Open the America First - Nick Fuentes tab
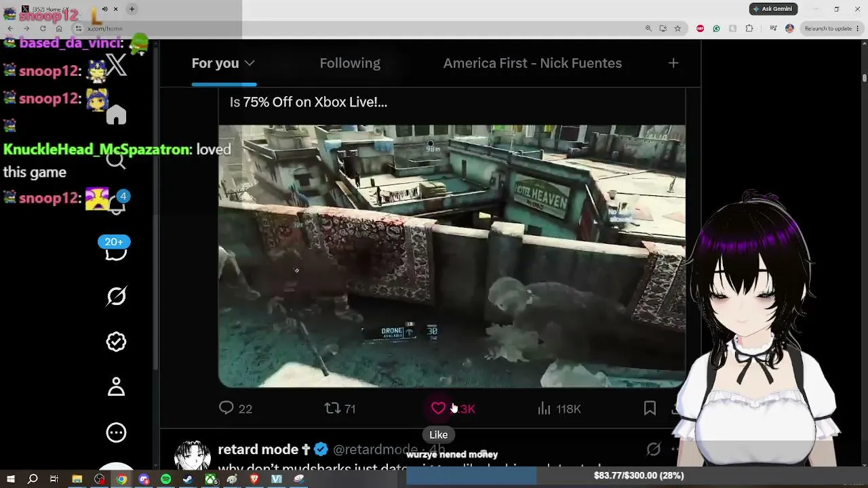 point(532,63)
